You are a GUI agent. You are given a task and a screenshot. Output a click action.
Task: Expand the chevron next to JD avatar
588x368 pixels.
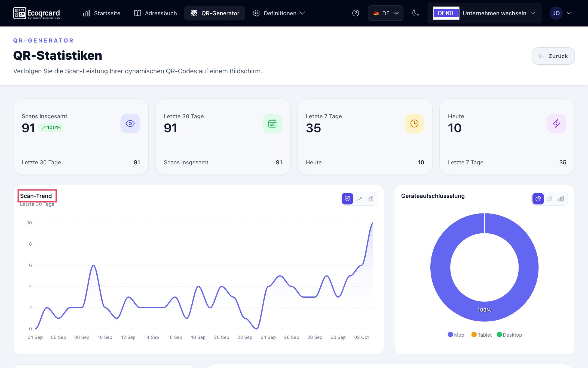pos(569,13)
